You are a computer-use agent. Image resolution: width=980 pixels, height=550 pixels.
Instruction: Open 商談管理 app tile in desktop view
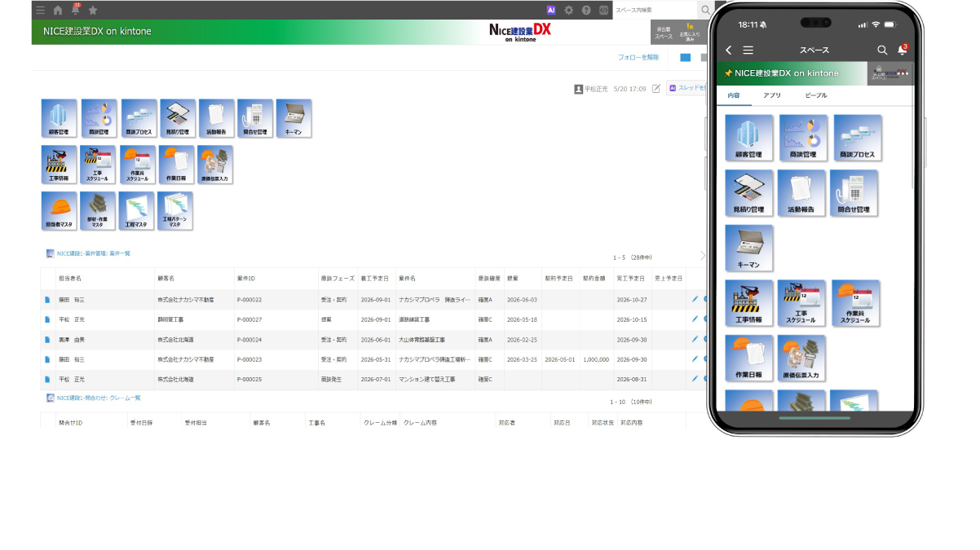click(x=98, y=118)
